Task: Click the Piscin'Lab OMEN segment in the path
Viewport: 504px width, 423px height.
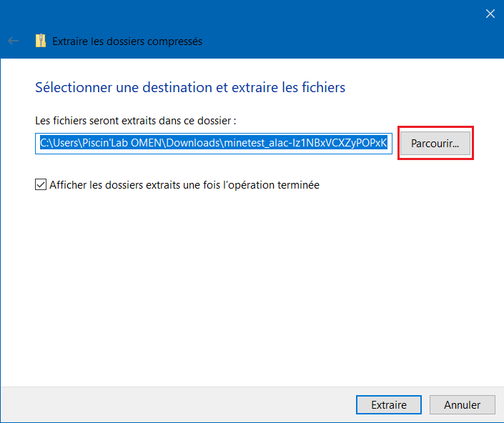Action: 122,143
